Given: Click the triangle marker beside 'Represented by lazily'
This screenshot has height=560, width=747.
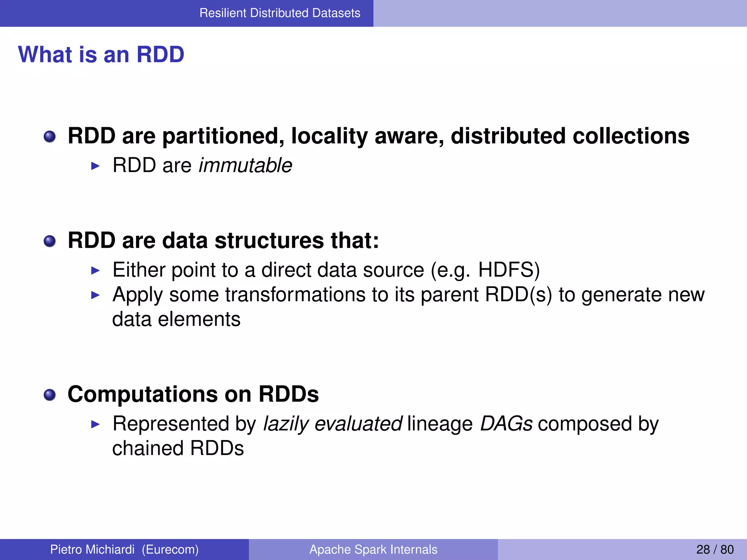Looking at the screenshot, I should 95,424.
